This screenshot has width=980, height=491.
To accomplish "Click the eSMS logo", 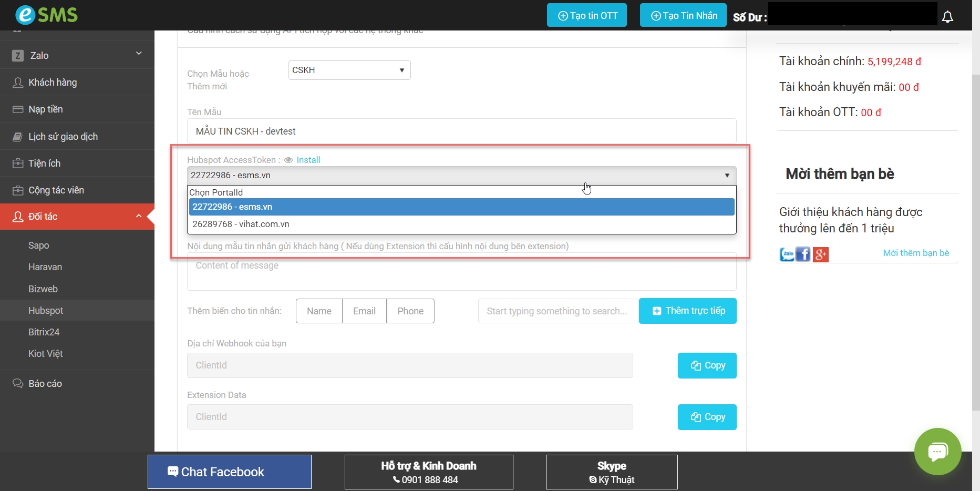I will [x=47, y=15].
